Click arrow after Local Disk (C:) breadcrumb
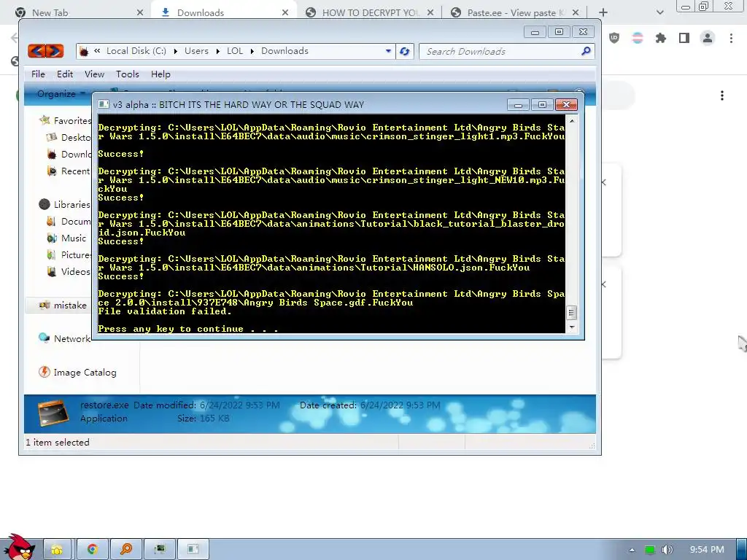This screenshot has height=560, width=747. (x=175, y=51)
